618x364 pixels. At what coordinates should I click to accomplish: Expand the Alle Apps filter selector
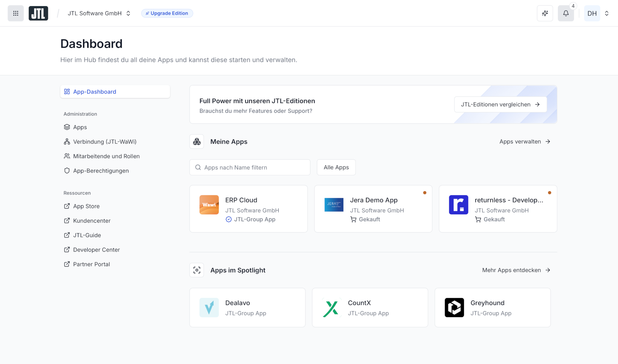pyautogui.click(x=336, y=167)
